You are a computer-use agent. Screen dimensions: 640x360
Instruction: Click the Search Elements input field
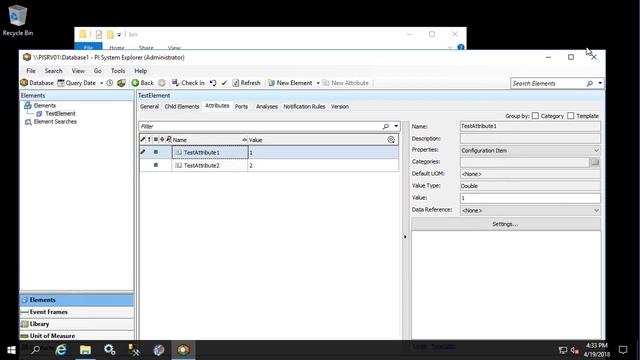[548, 83]
